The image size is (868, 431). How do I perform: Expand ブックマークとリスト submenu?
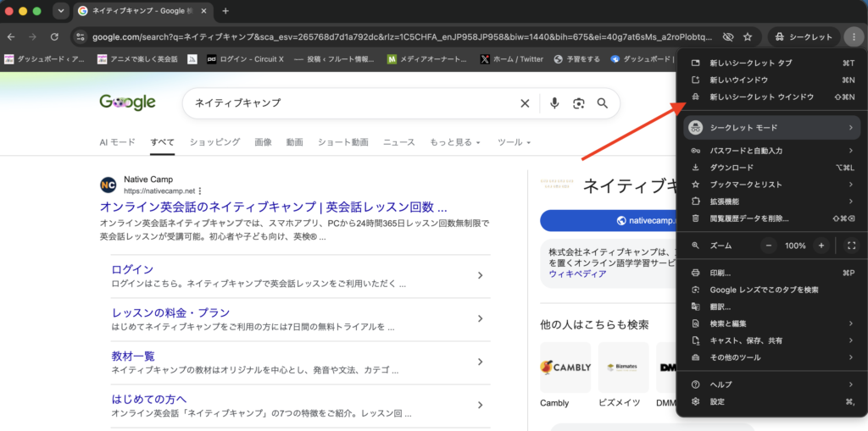tap(772, 185)
